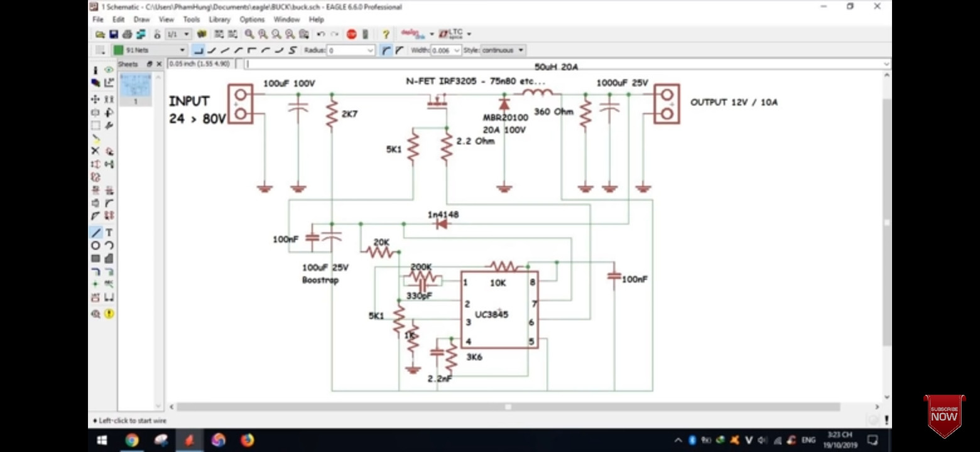The height and width of the screenshot is (452, 980).
Task: Select the Move tool in toolbox
Action: click(x=95, y=99)
